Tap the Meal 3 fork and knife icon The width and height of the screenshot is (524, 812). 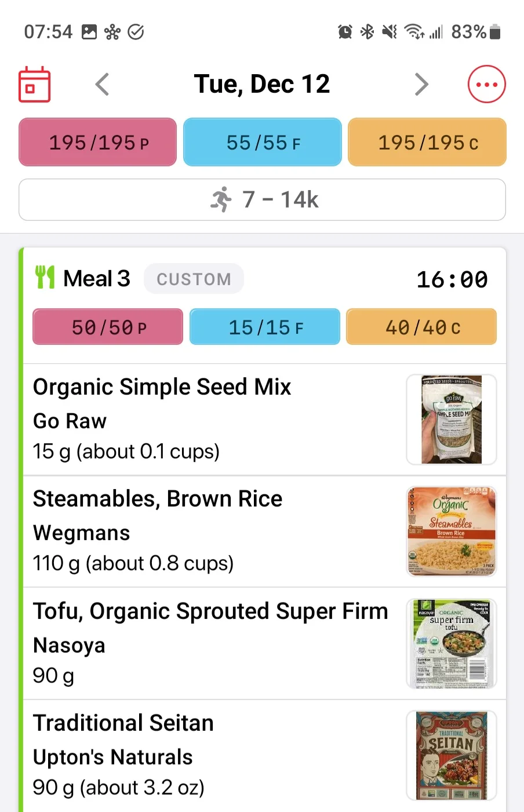click(45, 278)
